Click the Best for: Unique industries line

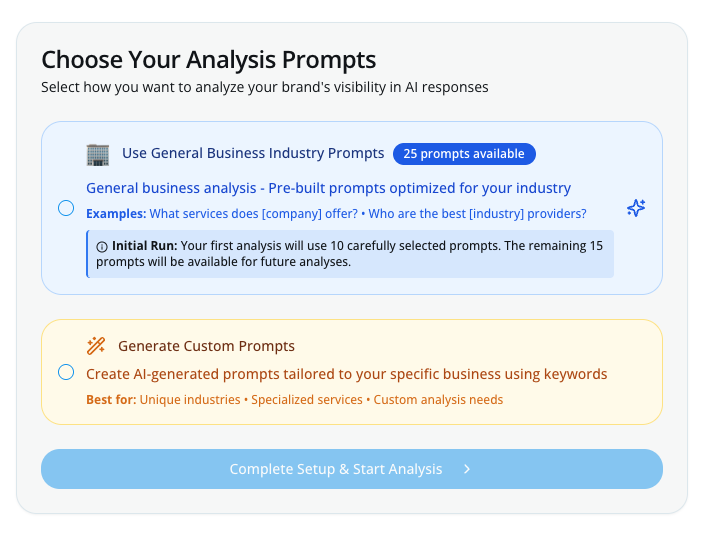tap(294, 399)
